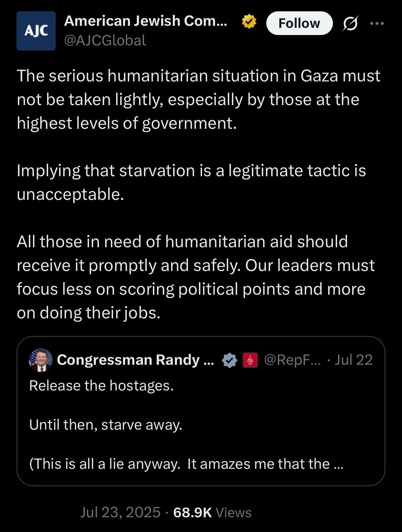
Task: Tap the Jul 22 quoted post date
Action: (x=354, y=360)
